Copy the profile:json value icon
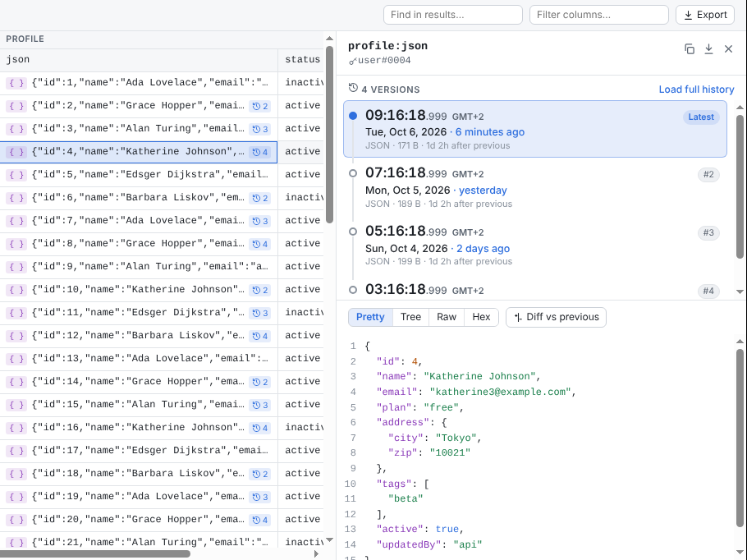 [689, 48]
